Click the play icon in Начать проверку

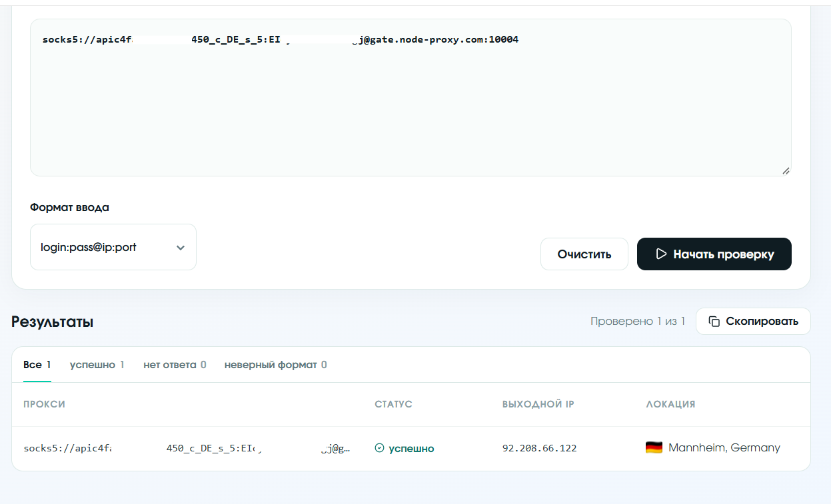[661, 254]
